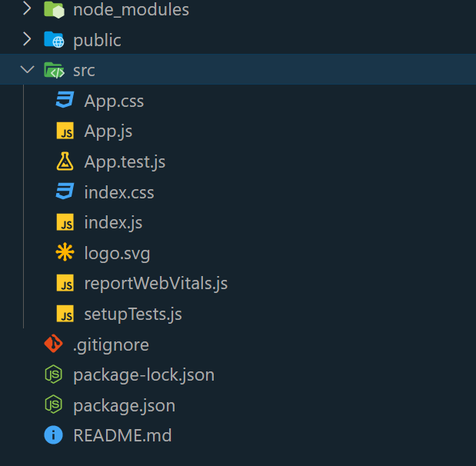Open the index.css file

(x=119, y=192)
